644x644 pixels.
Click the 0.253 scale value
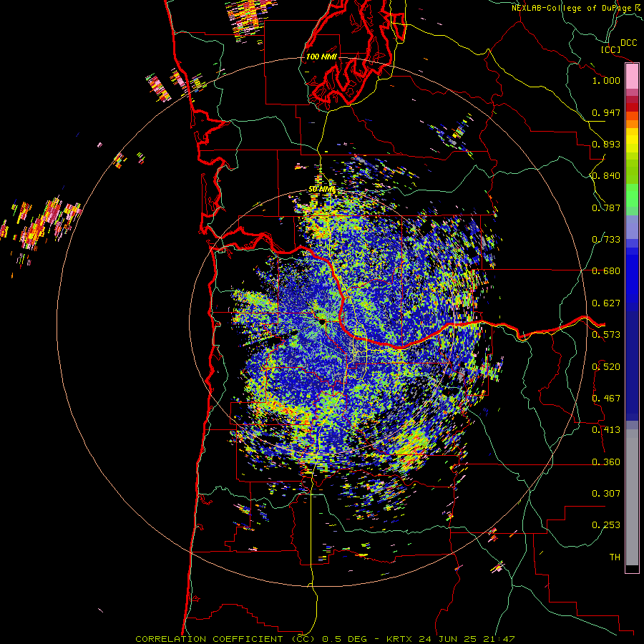click(x=606, y=525)
